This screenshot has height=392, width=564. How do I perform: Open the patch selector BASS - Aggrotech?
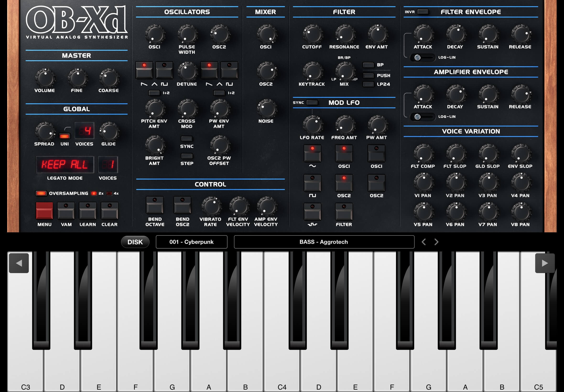324,242
